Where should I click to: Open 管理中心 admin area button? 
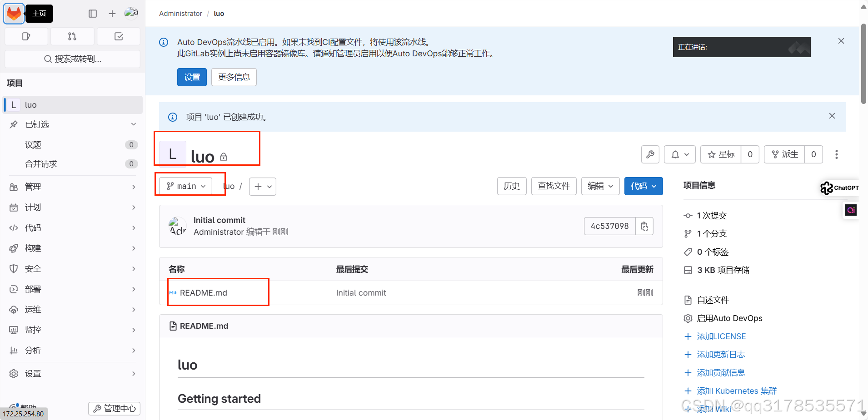click(114, 409)
